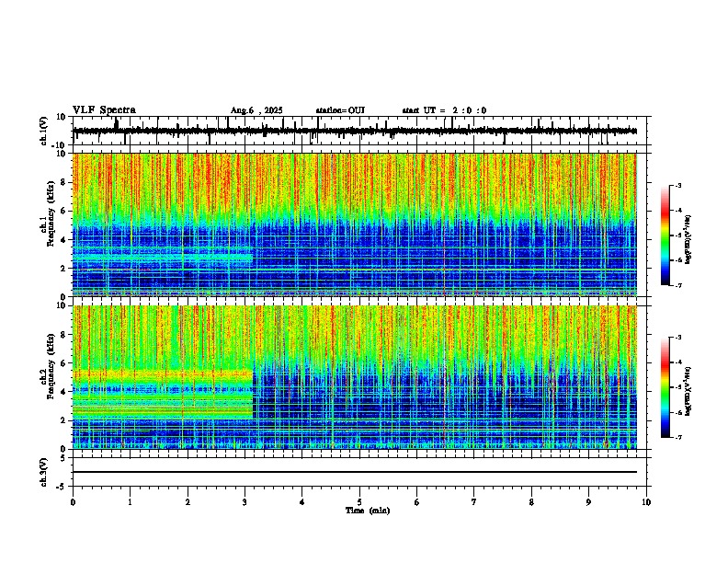728x563 pixels.
Task: Click the time axis tick label "0"
Action: pyautogui.click(x=73, y=502)
